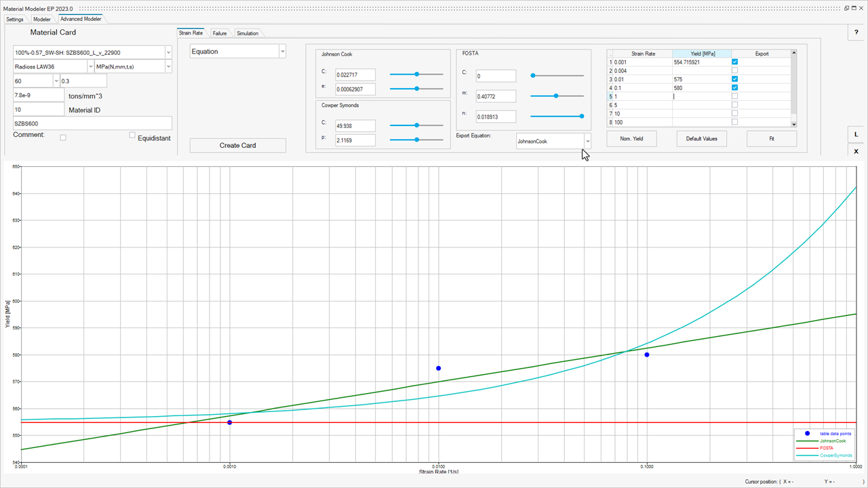Click the question mark help button
The width and height of the screenshot is (868, 488).
[856, 33]
